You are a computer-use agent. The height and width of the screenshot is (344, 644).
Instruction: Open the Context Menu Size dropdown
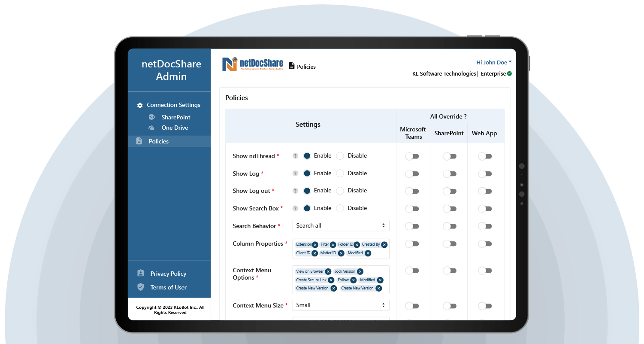[x=341, y=305]
